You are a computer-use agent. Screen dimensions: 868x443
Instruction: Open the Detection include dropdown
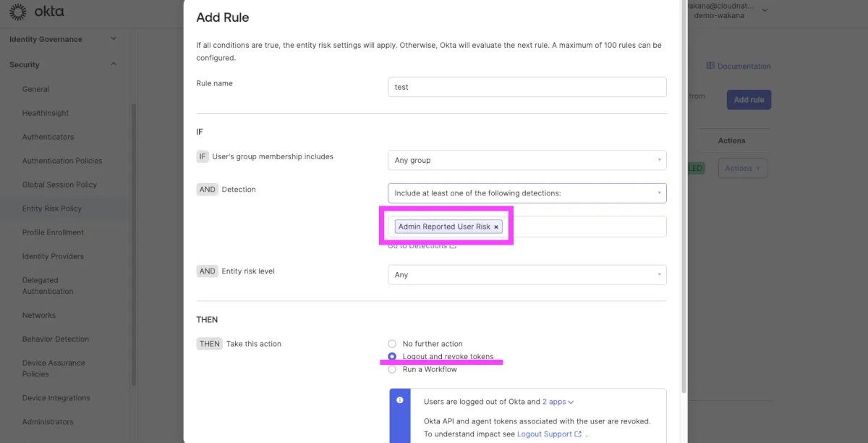pyautogui.click(x=527, y=193)
